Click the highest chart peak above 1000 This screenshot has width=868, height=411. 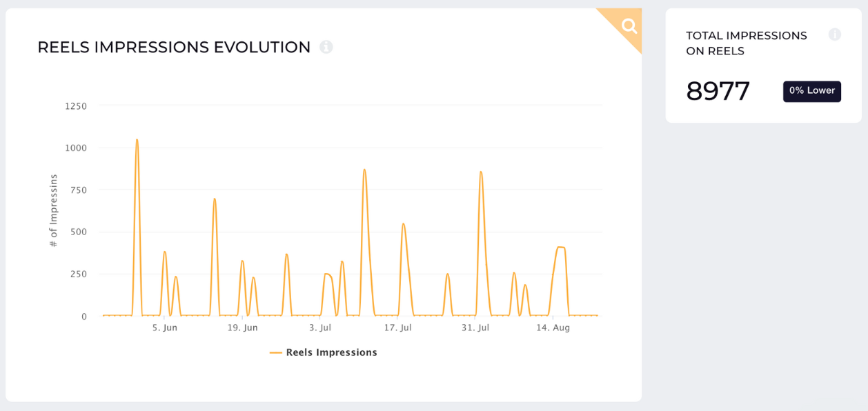(137, 140)
